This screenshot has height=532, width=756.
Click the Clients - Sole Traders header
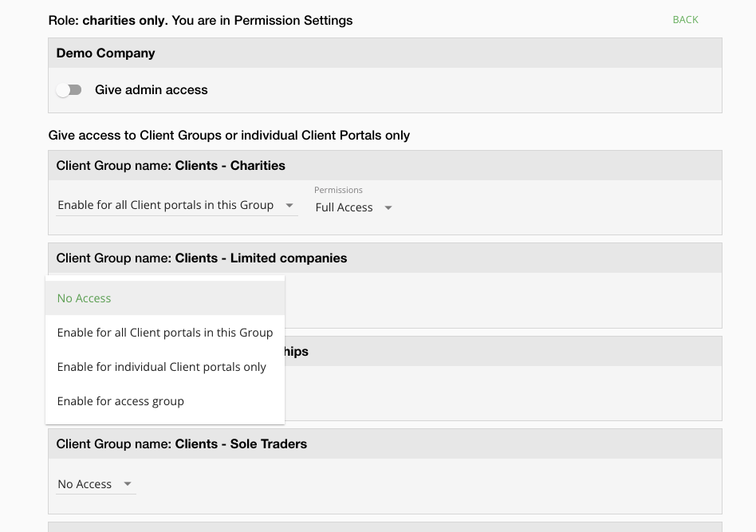tap(182, 444)
